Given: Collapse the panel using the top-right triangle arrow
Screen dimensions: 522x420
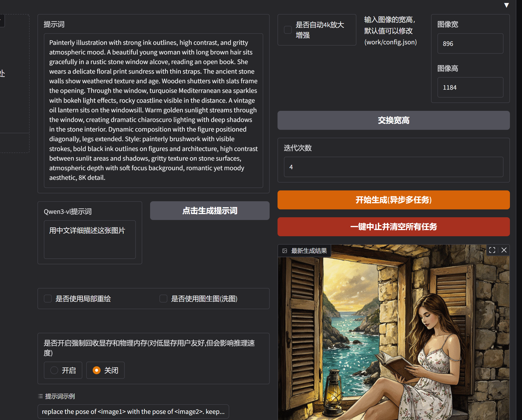Looking at the screenshot, I should click(x=506, y=5).
